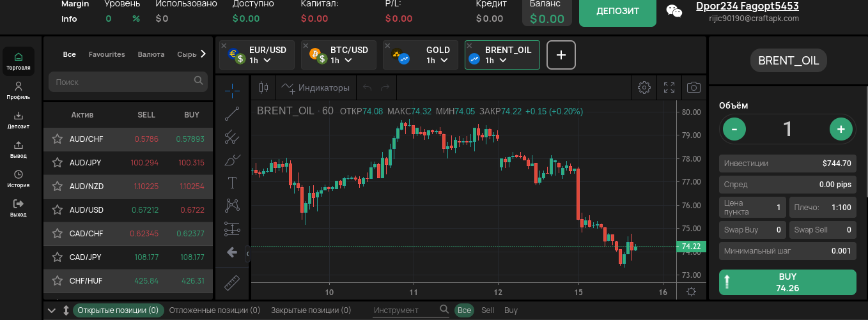Image resolution: width=868 pixels, height=320 pixels.
Task: Open the Депозит sidebar item
Action: [x=18, y=120]
